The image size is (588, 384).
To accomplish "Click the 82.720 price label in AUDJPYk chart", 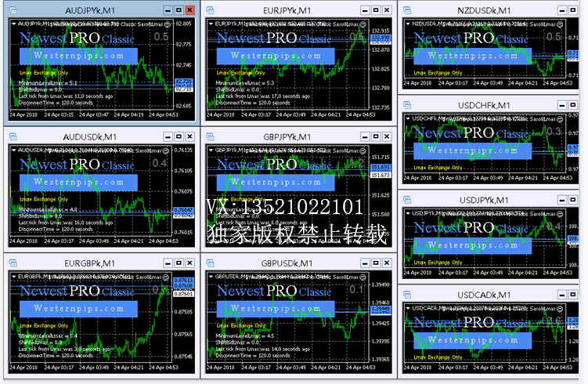I will 184,82.
